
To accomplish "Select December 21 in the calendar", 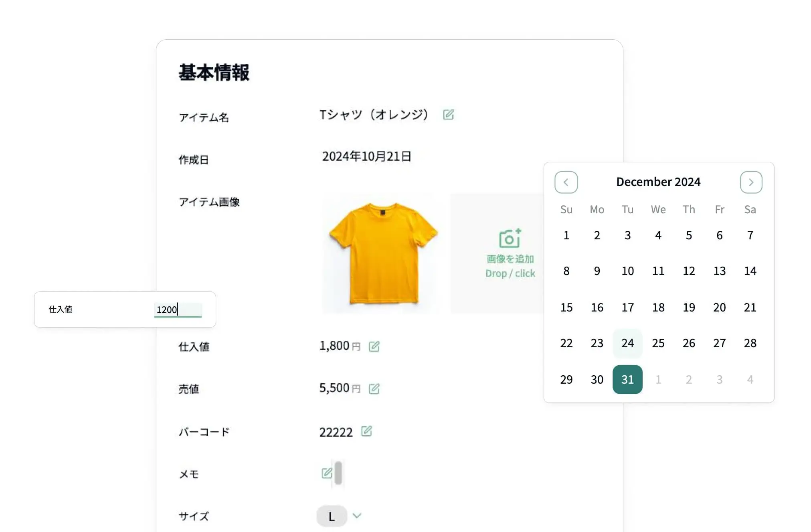I will click(x=750, y=307).
